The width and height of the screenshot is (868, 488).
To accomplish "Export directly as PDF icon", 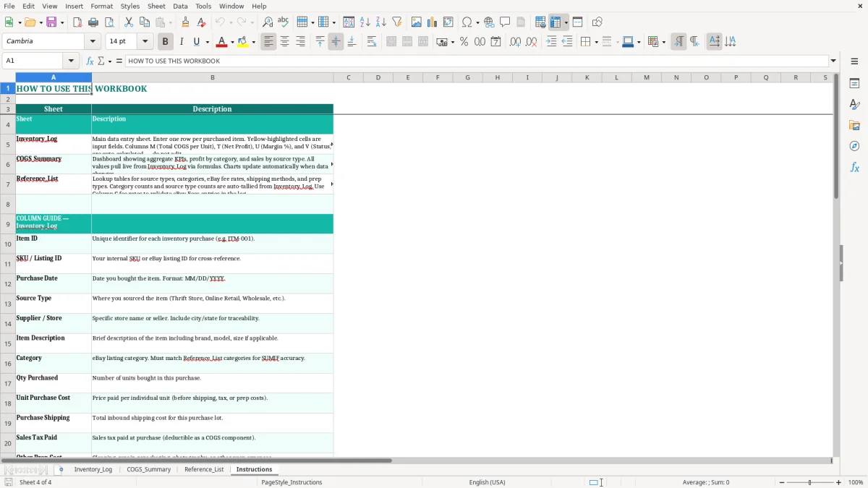I will tap(77, 22).
